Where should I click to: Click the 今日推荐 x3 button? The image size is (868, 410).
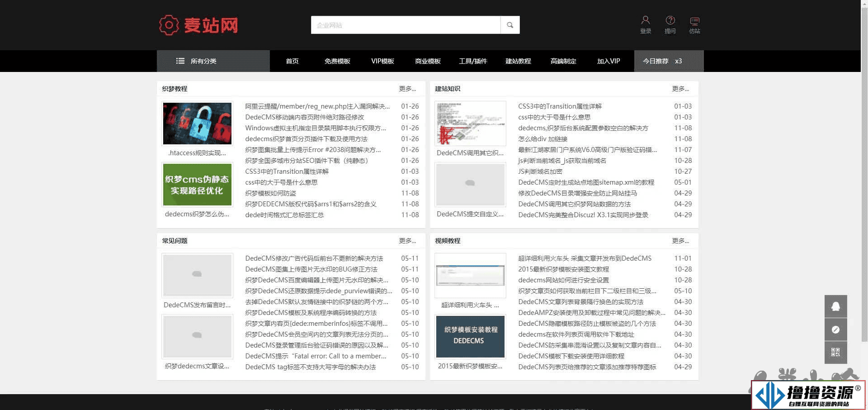coord(669,61)
